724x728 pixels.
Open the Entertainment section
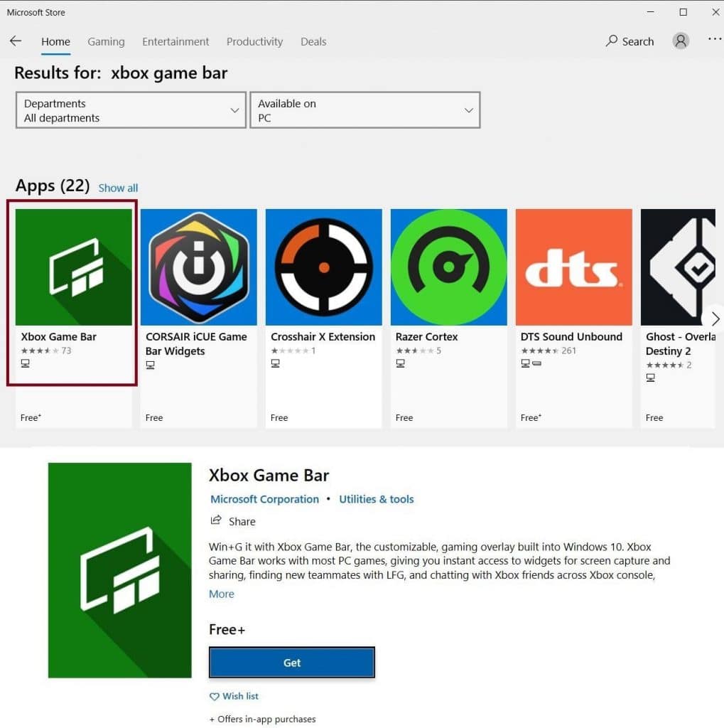(175, 41)
